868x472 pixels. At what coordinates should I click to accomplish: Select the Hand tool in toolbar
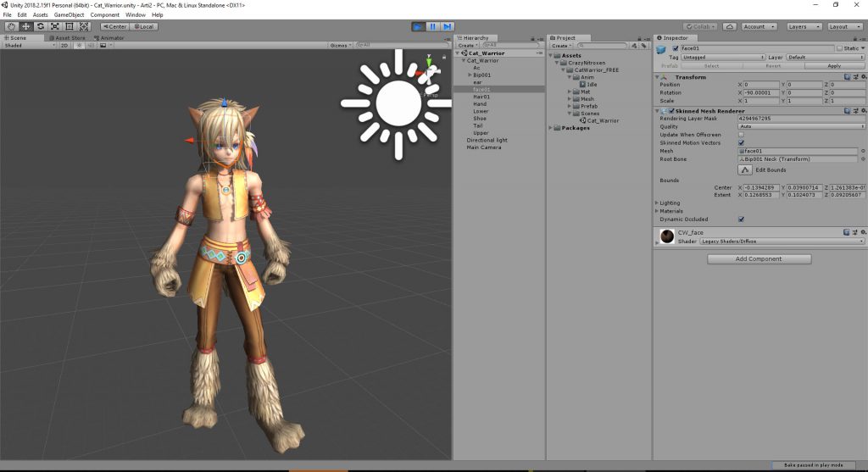click(11, 26)
